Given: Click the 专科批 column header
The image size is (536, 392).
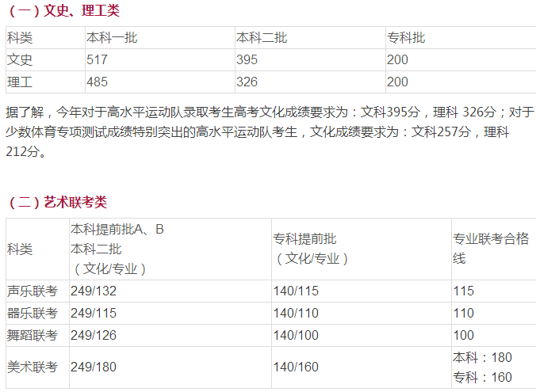Looking at the screenshot, I should [405, 37].
